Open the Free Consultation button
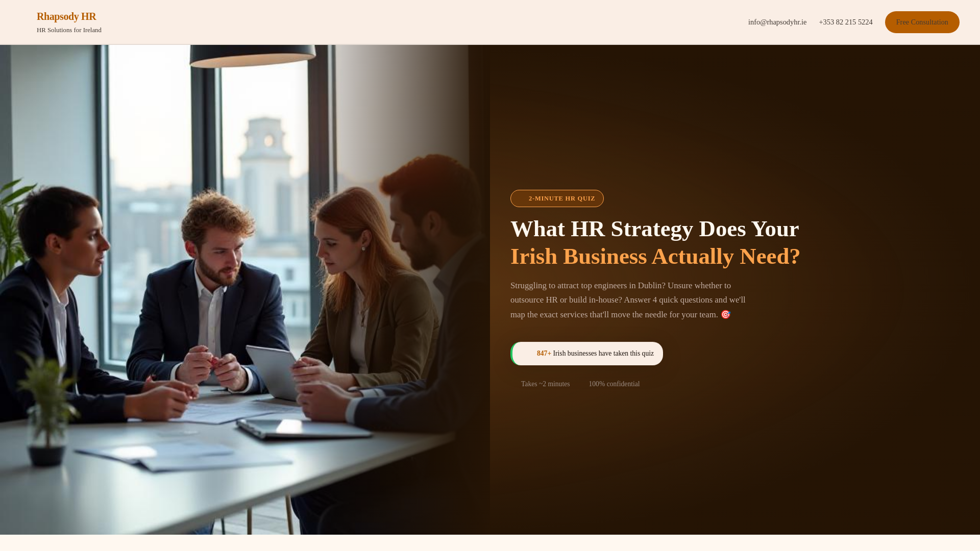This screenshot has width=980, height=551. click(x=922, y=22)
